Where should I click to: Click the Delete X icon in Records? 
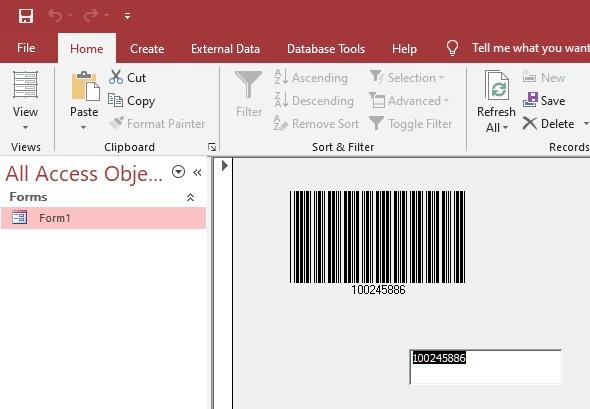point(530,123)
